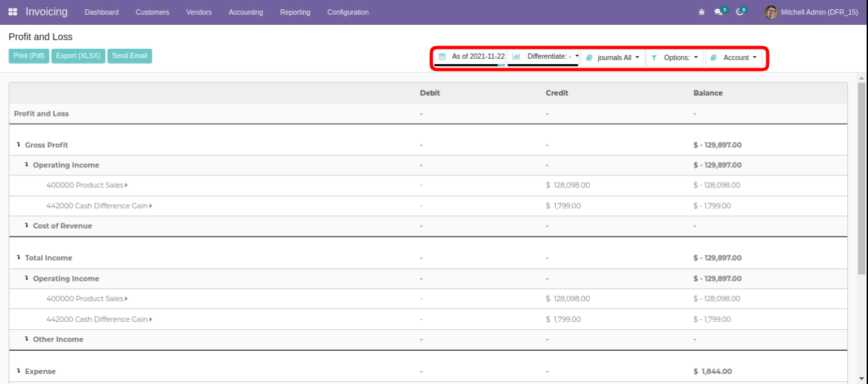Collapse the Total Income section

(x=18, y=258)
